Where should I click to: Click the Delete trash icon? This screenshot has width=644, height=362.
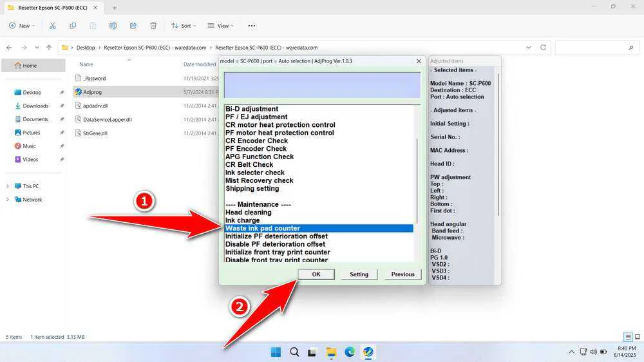tap(153, 26)
